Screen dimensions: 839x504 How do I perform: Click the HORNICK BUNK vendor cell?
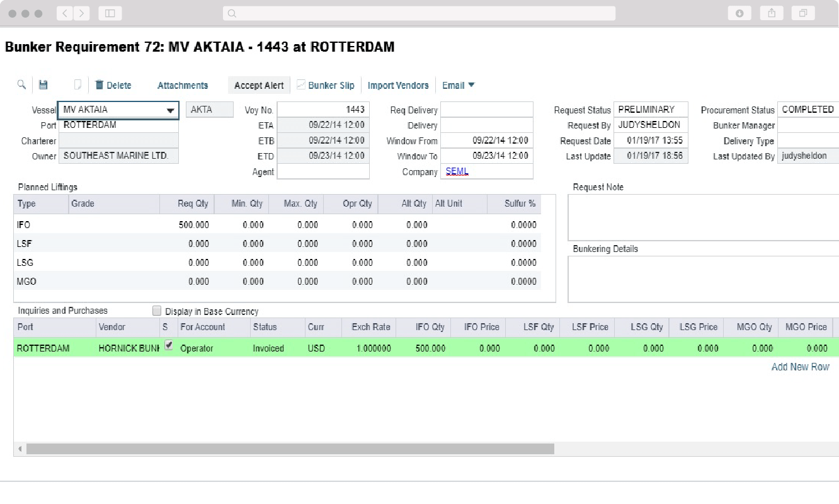pyautogui.click(x=128, y=348)
